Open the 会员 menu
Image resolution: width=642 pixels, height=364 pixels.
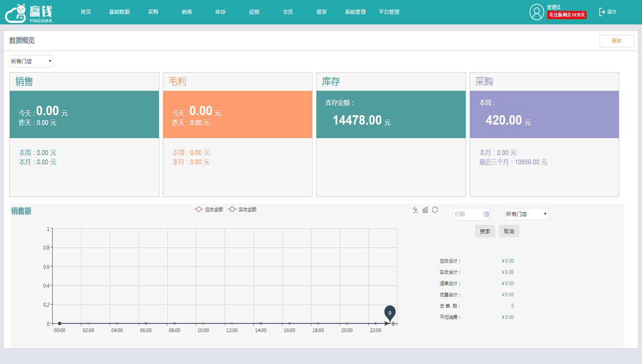(x=288, y=12)
